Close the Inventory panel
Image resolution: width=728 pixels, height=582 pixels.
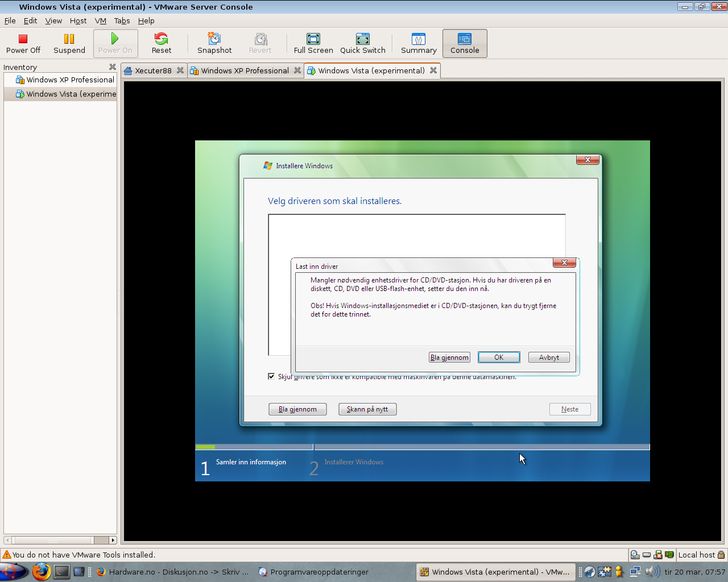pos(113,67)
